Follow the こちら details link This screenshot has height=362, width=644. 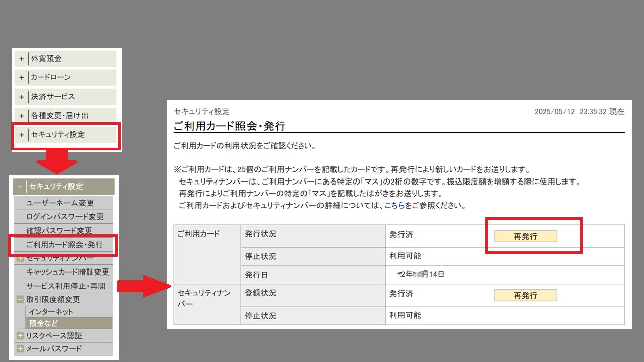pos(394,206)
